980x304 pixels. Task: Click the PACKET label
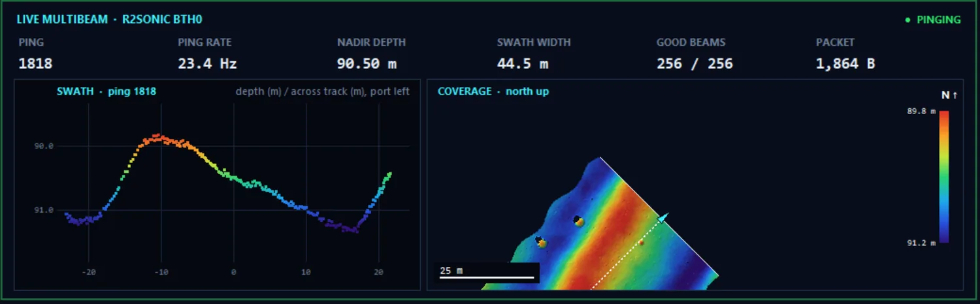point(835,42)
